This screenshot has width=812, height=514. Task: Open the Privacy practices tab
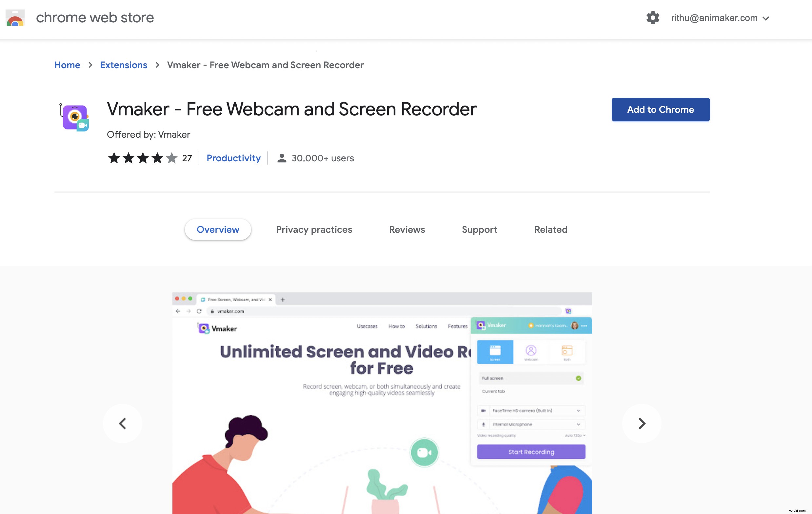click(x=314, y=229)
